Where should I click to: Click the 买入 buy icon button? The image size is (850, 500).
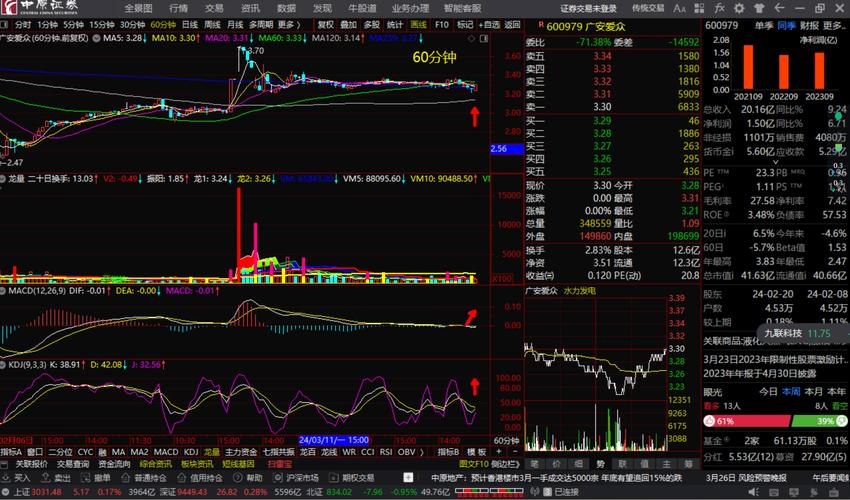pyautogui.click(x=16, y=478)
